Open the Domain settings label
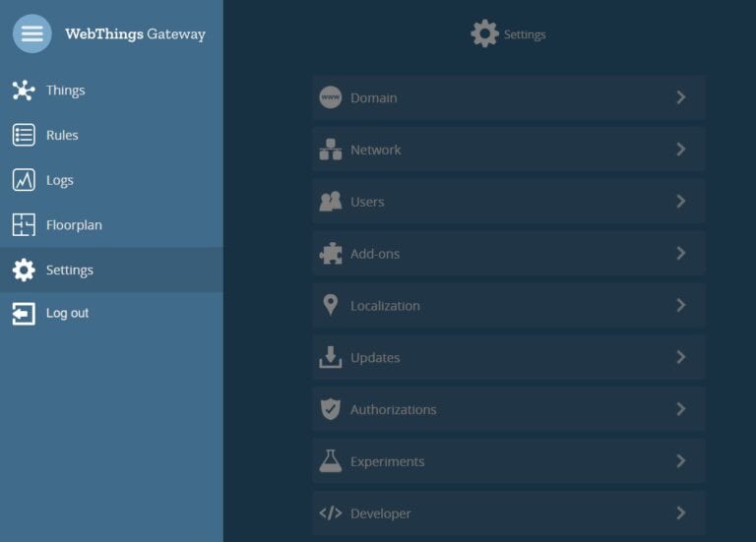Screen dimensions: 756x542 374,98
